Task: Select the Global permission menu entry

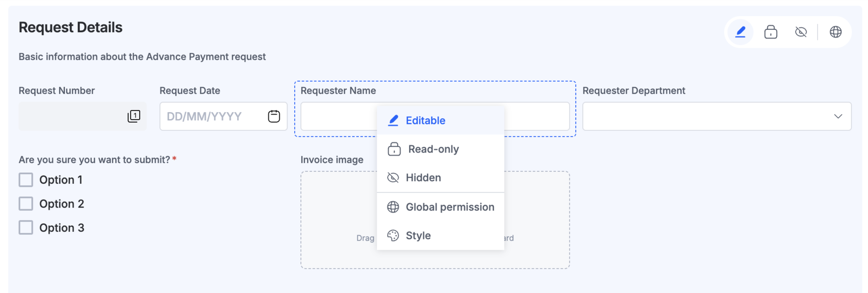Action: 450,207
